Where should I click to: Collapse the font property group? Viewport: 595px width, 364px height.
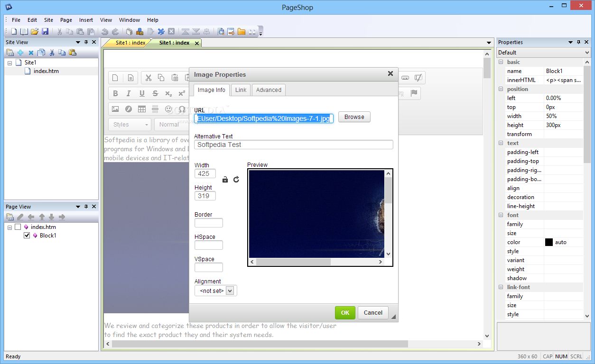tap(501, 215)
